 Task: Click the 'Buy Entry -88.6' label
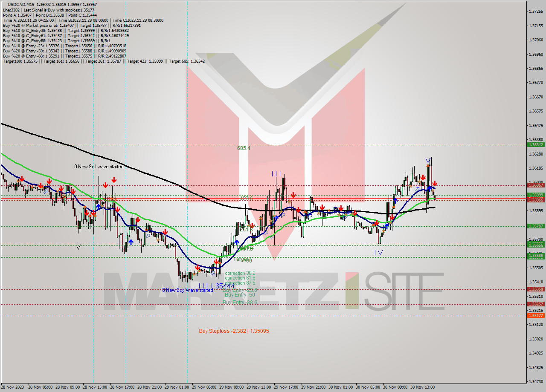pyautogui.click(x=240, y=303)
